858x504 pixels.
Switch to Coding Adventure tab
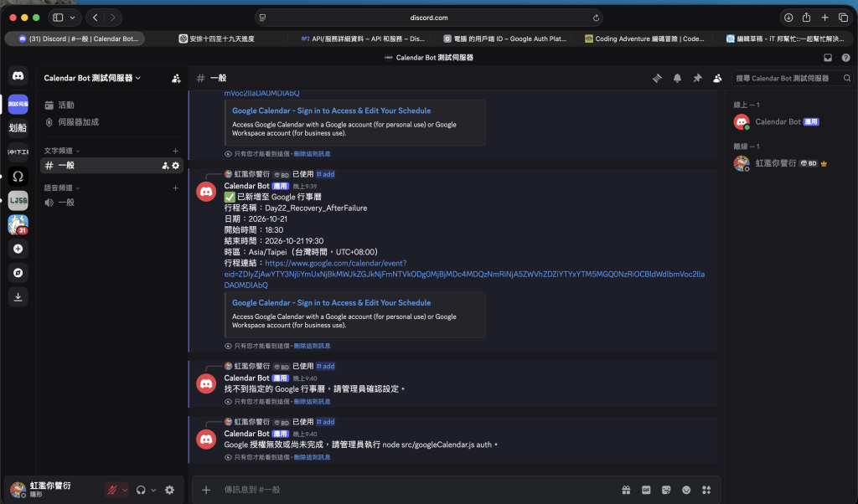click(644, 39)
